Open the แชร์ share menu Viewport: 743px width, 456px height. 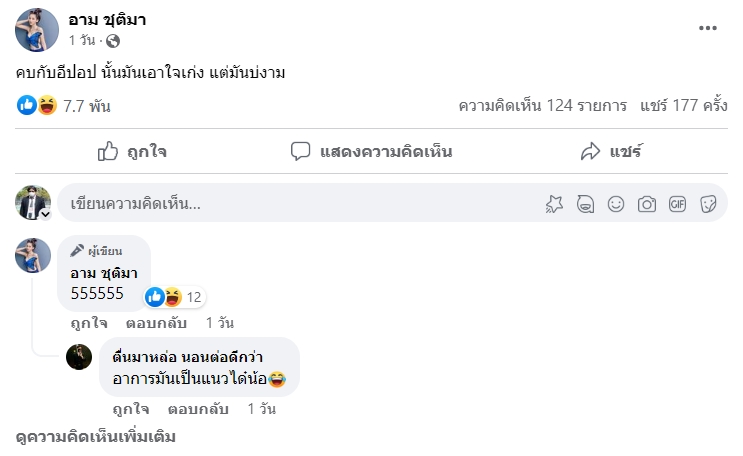[611, 152]
